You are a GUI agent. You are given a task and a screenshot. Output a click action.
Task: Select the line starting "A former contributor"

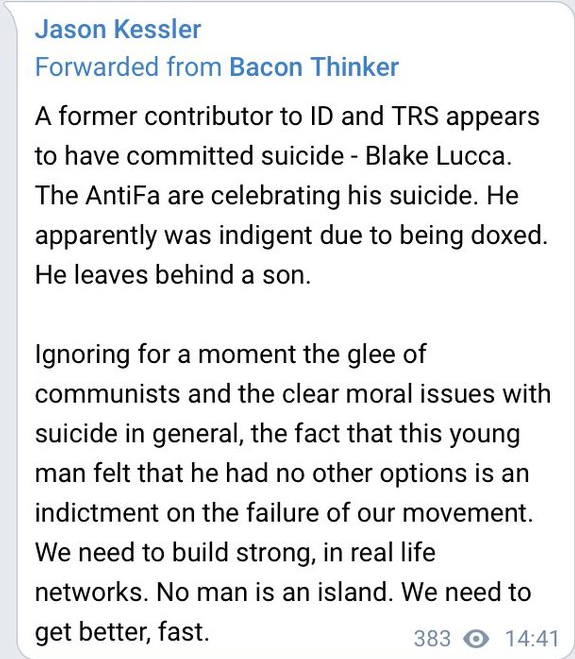click(287, 116)
